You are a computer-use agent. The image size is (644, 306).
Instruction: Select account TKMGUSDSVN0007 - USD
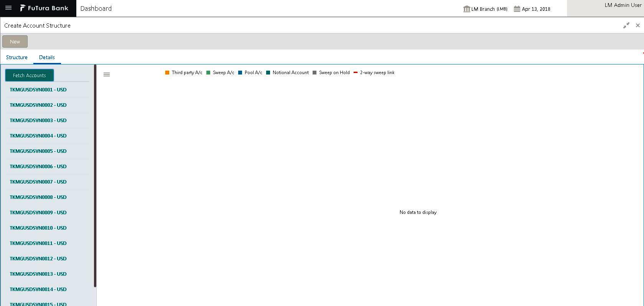(38, 182)
